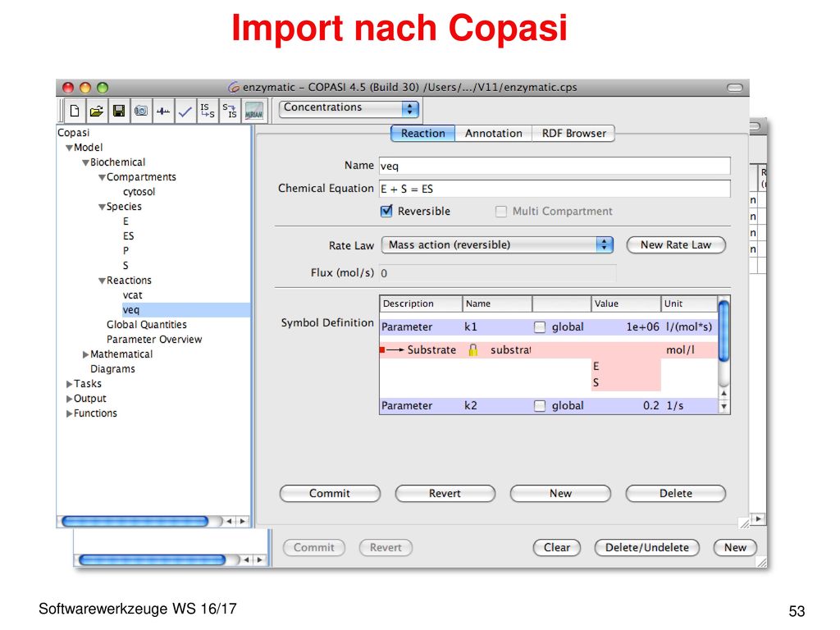Open Global Quantities in the tree

tap(147, 325)
